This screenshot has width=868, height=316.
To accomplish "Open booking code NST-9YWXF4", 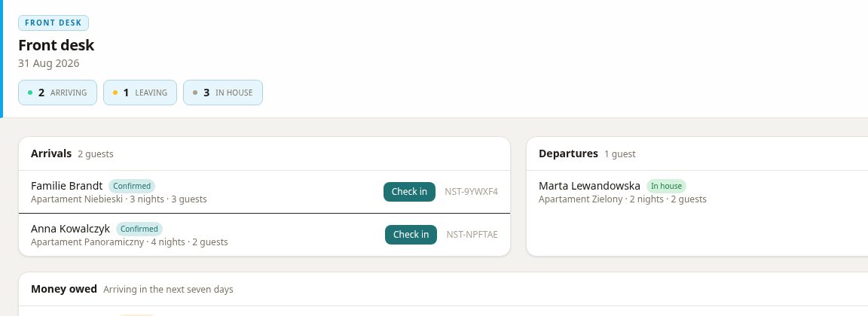I will [x=471, y=192].
